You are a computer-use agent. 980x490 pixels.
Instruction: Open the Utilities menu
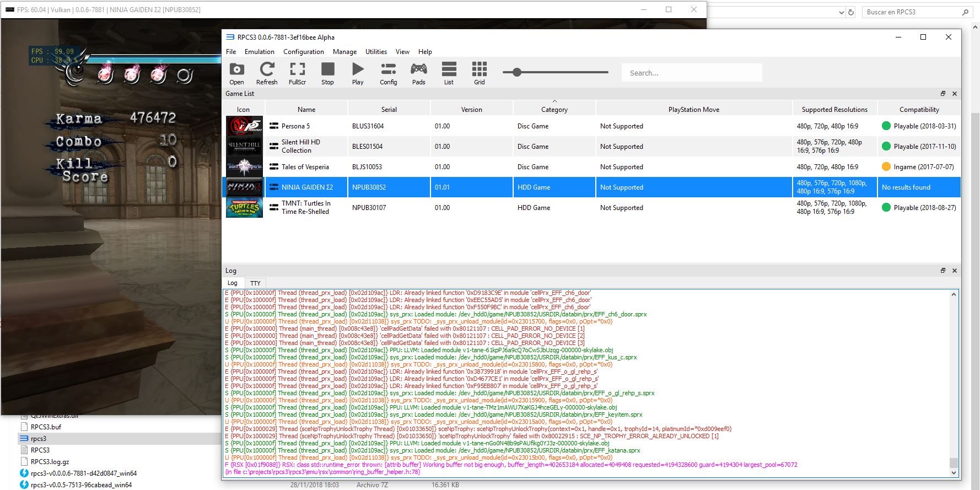(376, 52)
